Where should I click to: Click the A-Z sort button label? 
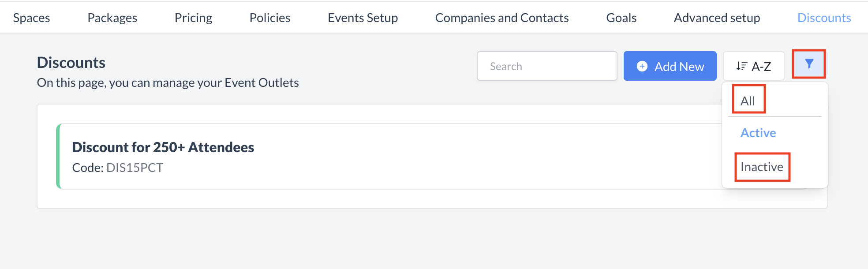click(x=761, y=67)
